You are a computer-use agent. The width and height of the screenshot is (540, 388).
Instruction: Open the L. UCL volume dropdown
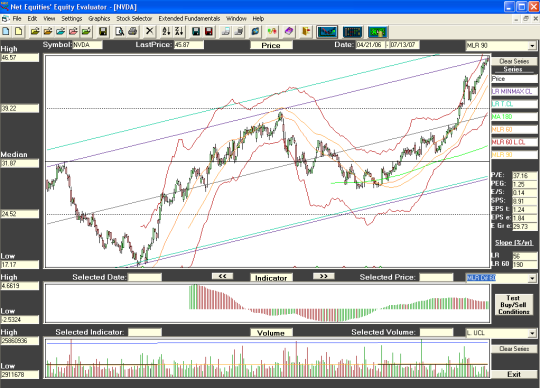[532, 333]
